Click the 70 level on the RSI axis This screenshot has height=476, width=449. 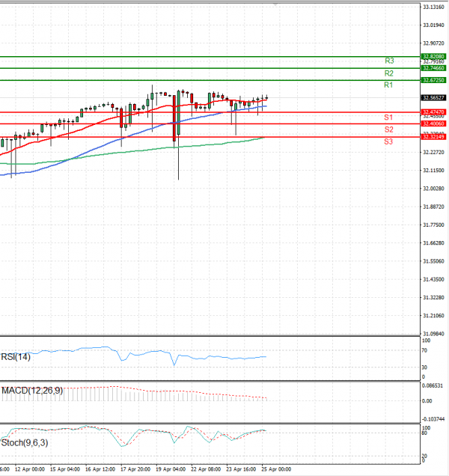(x=424, y=350)
